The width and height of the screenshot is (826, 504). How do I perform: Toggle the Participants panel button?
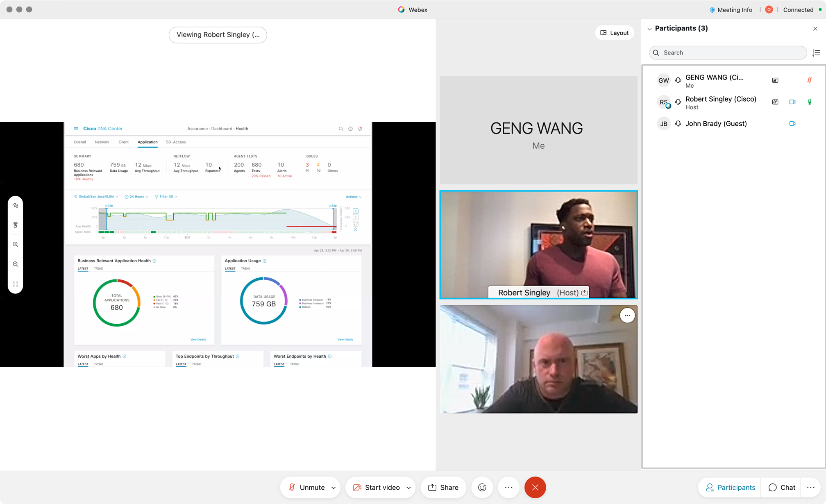(731, 487)
